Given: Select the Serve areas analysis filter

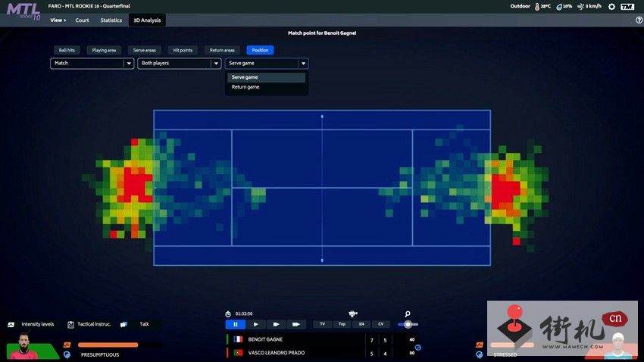Looking at the screenshot, I should click(x=145, y=50).
